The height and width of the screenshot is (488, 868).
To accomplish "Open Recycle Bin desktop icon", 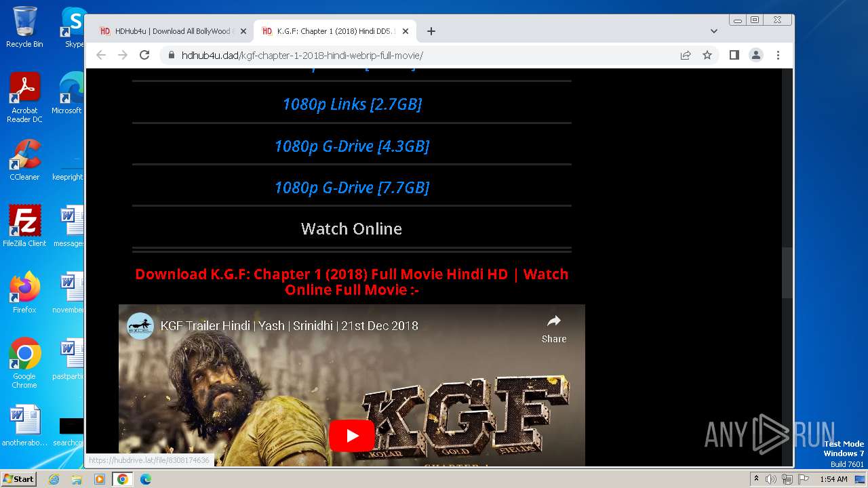I will pos(24,27).
